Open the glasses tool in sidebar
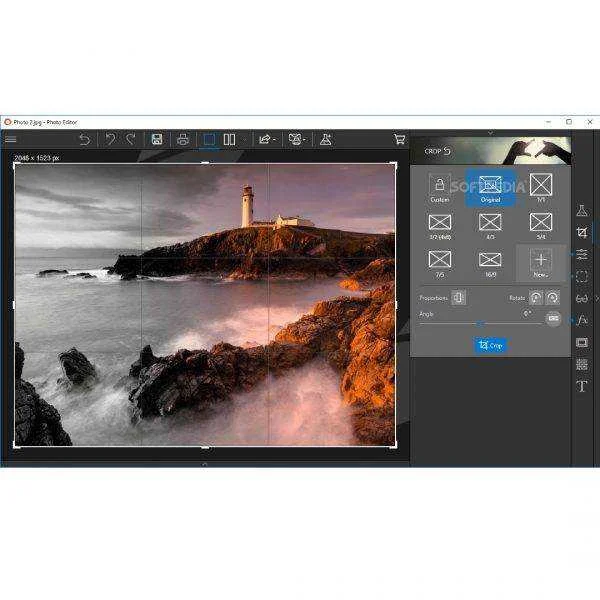Image resolution: width=600 pixels, height=600 pixels. tap(582, 298)
